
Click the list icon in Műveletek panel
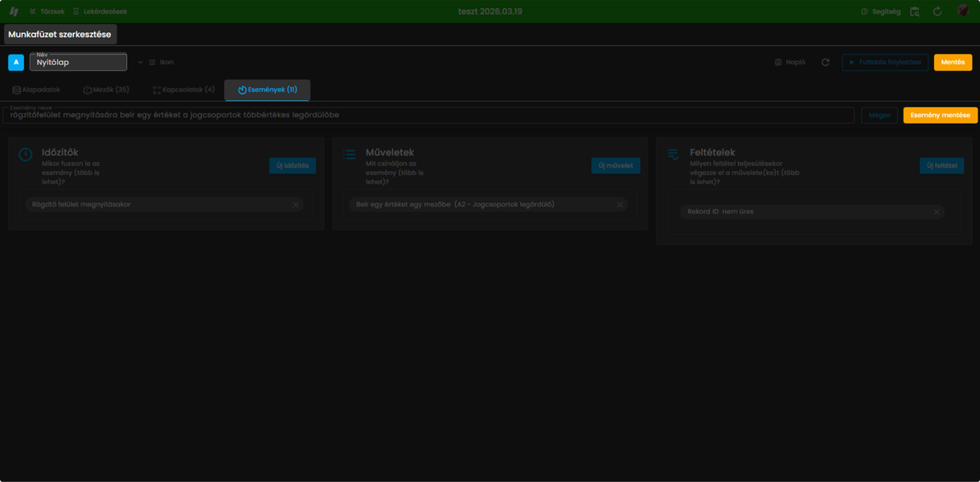[x=349, y=154]
